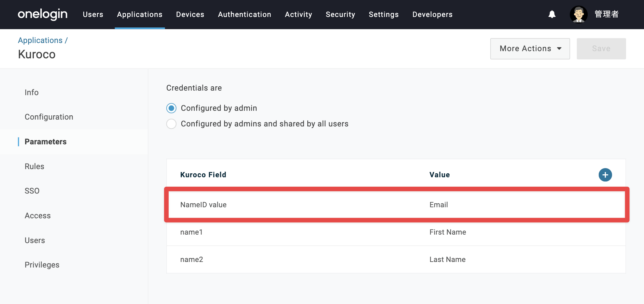
Task: Select Configured by admin radio option
Action: (x=172, y=108)
